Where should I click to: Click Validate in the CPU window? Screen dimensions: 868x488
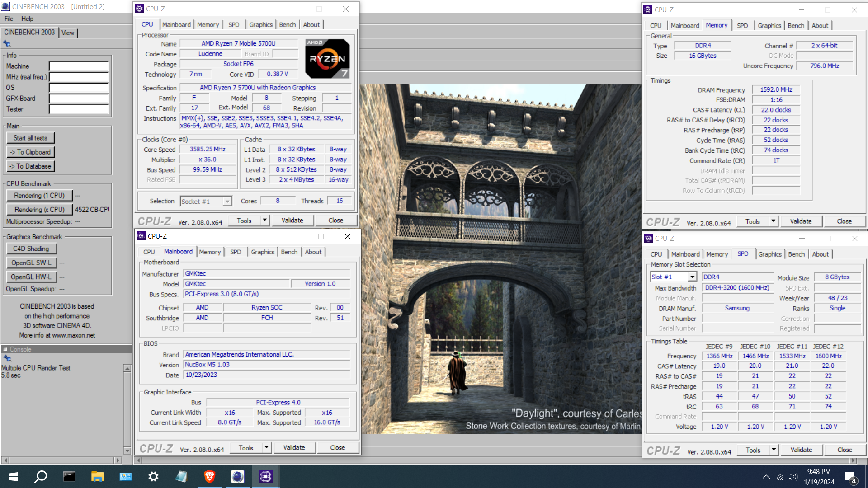(292, 221)
